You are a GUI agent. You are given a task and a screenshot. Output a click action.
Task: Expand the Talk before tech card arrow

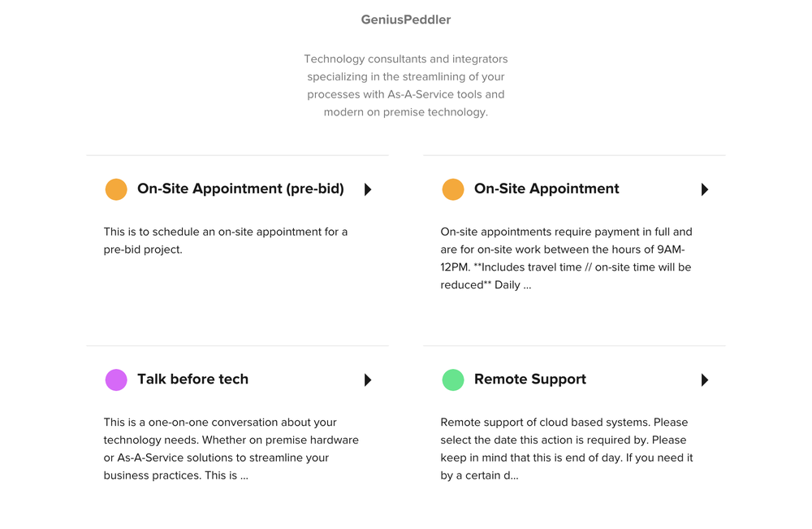(367, 379)
